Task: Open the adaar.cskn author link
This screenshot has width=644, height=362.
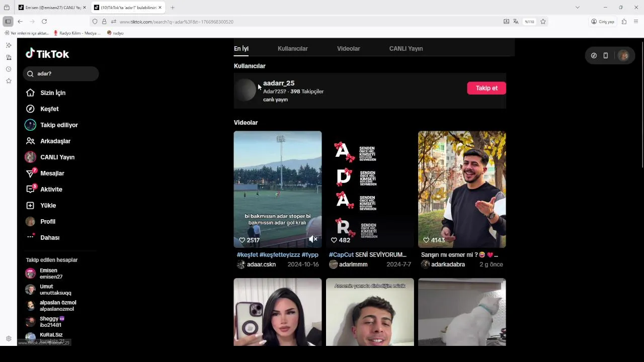Action: click(261, 264)
